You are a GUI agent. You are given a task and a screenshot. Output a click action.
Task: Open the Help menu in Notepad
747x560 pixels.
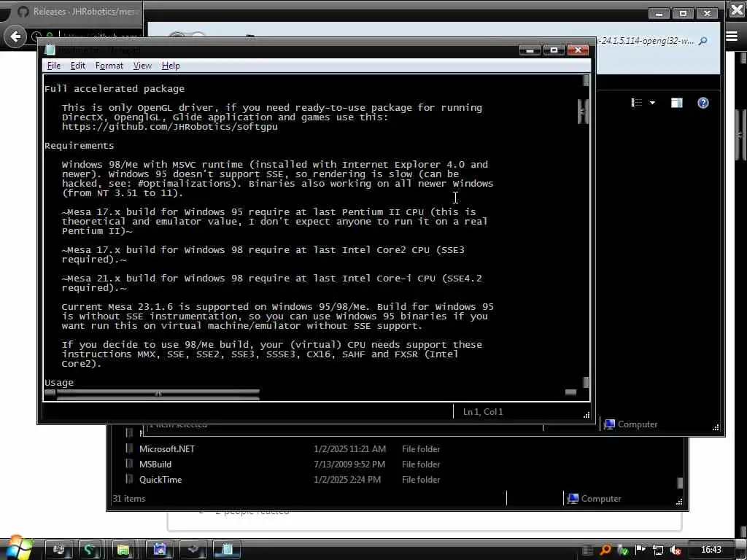click(x=171, y=66)
